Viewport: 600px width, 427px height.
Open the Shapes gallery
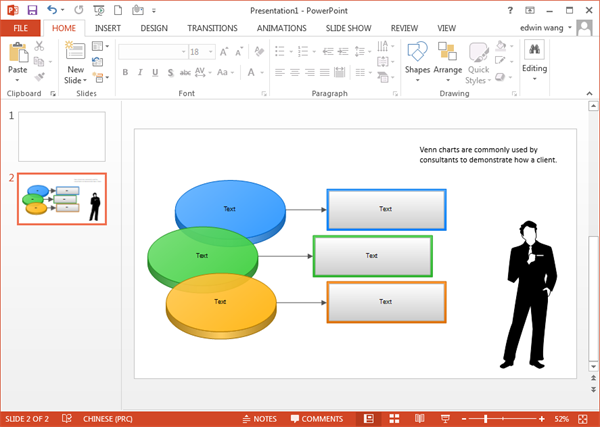pyautogui.click(x=417, y=52)
